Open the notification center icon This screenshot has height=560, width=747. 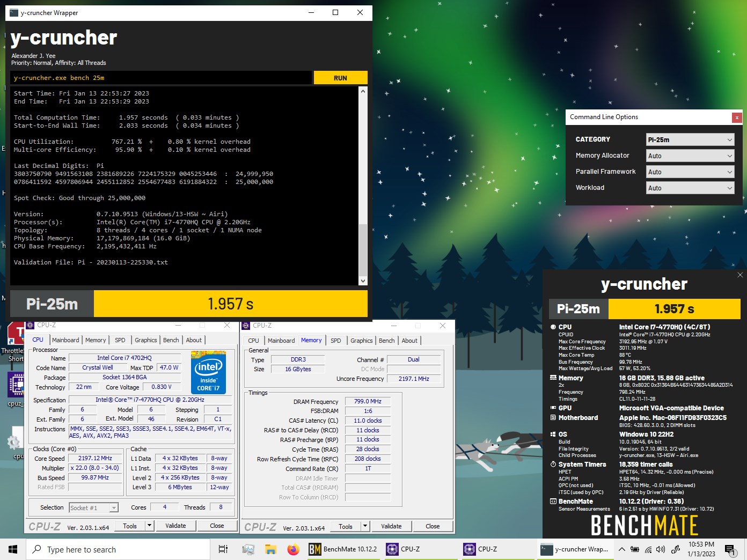pyautogui.click(x=729, y=549)
